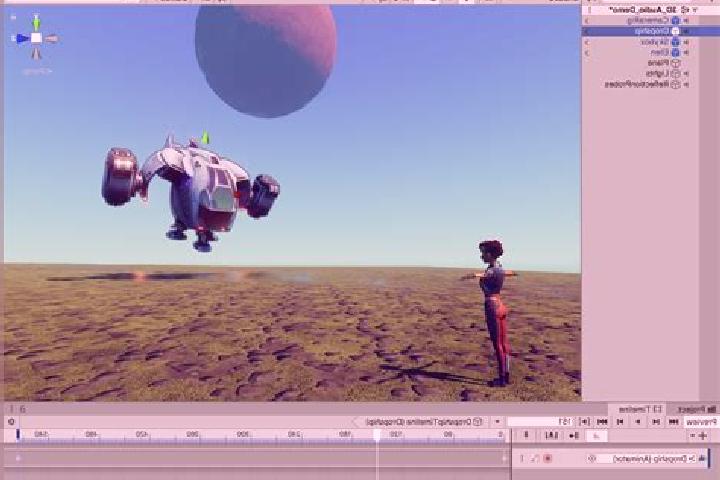Select the Dropship object in hierarchy
The image size is (720, 480).
click(x=651, y=31)
